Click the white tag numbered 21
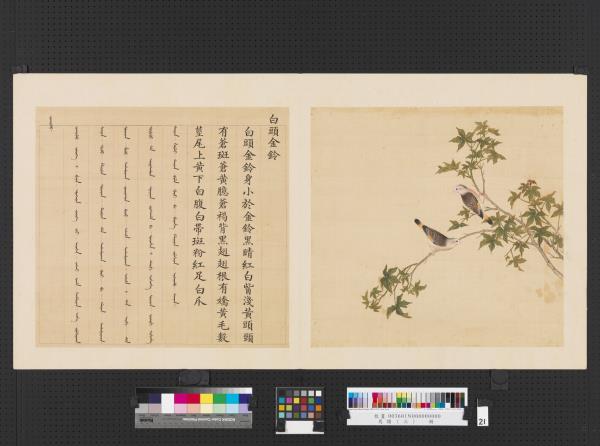600x446 pixels. [x=482, y=417]
